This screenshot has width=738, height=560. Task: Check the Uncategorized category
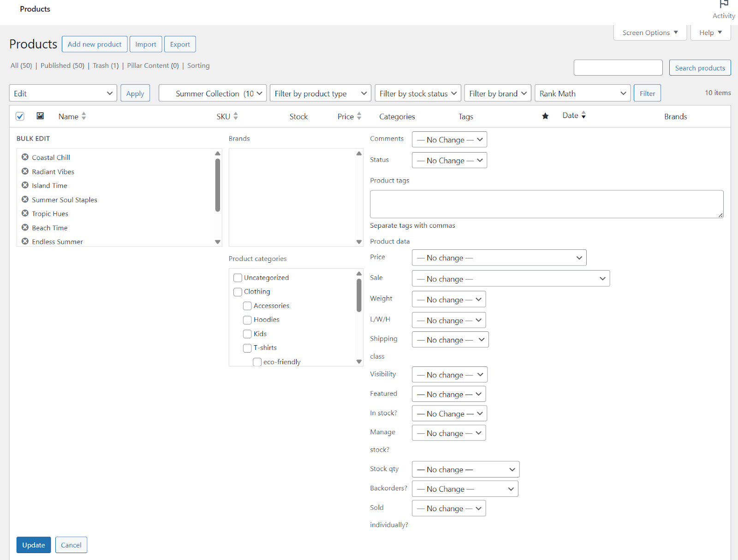(x=238, y=278)
